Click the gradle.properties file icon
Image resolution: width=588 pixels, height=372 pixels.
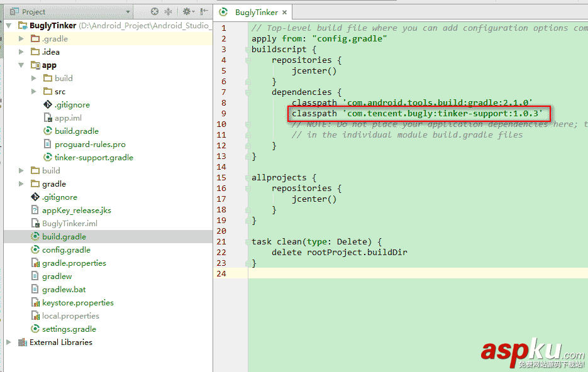(x=35, y=263)
